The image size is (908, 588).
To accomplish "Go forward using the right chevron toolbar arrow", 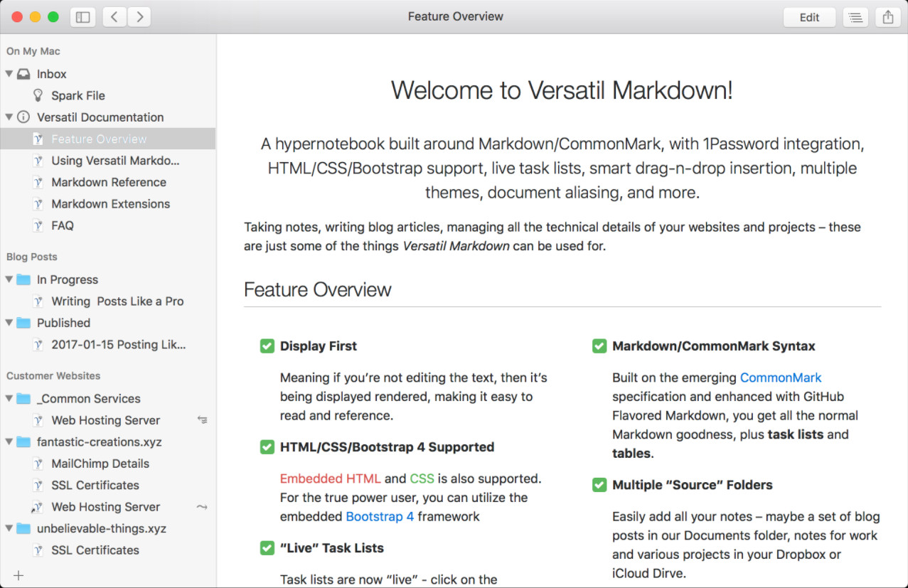I will pos(139,17).
